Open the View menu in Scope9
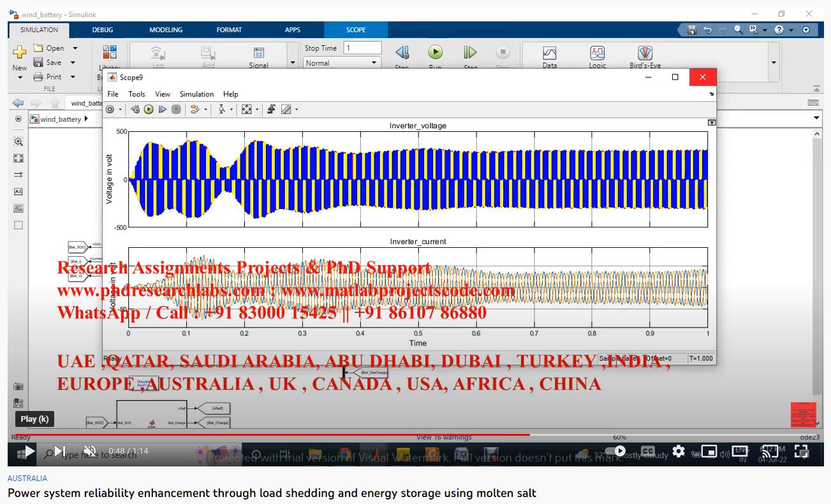Screen dimensions: 831x504 coord(163,94)
